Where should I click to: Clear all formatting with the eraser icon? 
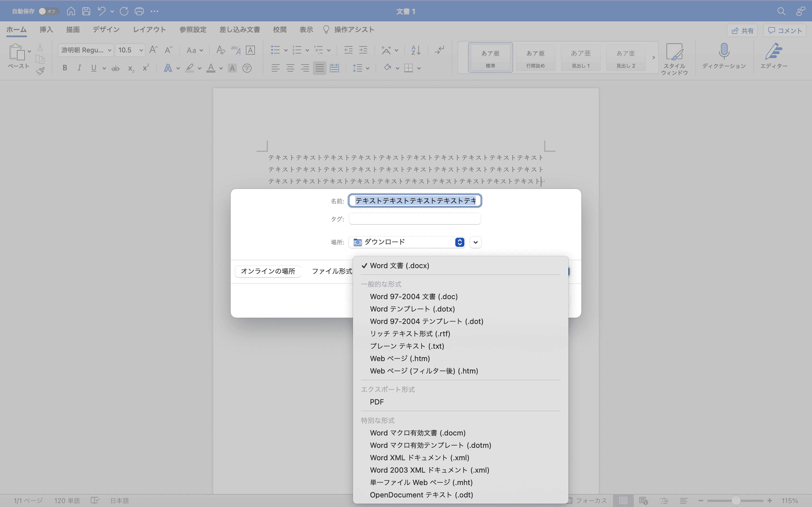pos(220,50)
